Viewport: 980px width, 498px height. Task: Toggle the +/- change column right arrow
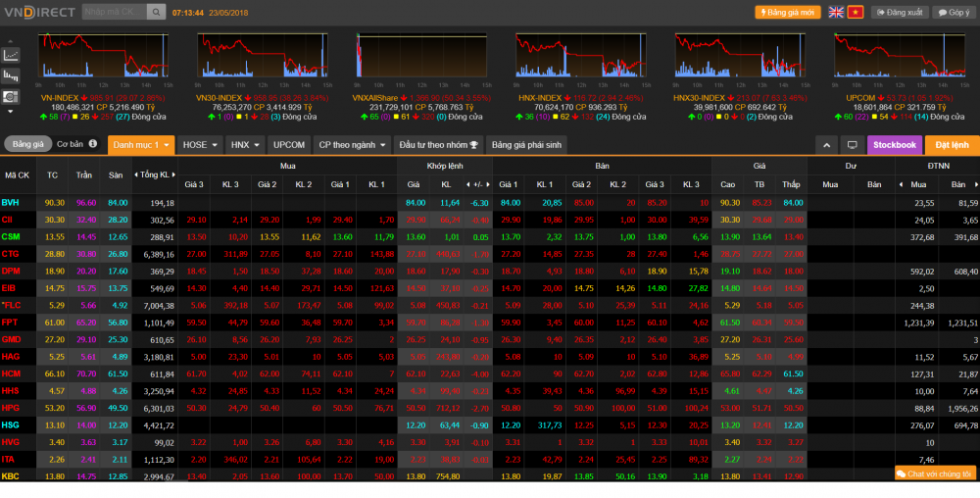486,184
